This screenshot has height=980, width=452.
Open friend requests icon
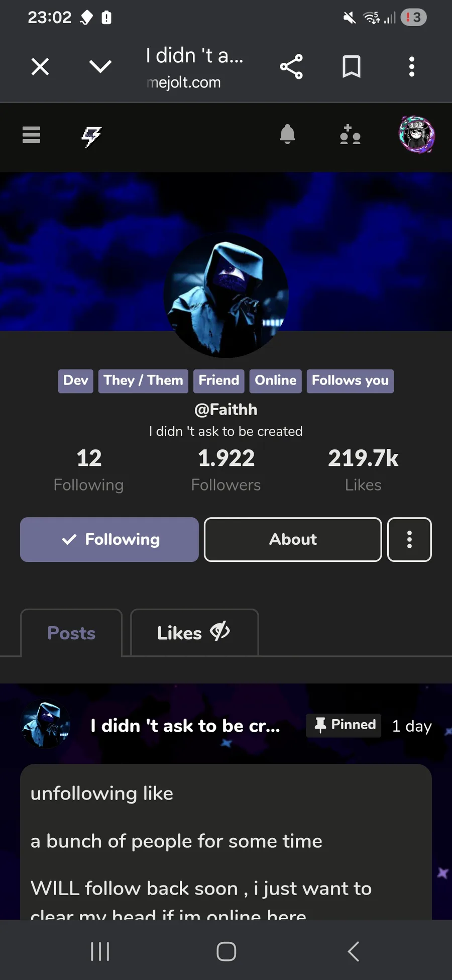click(350, 135)
